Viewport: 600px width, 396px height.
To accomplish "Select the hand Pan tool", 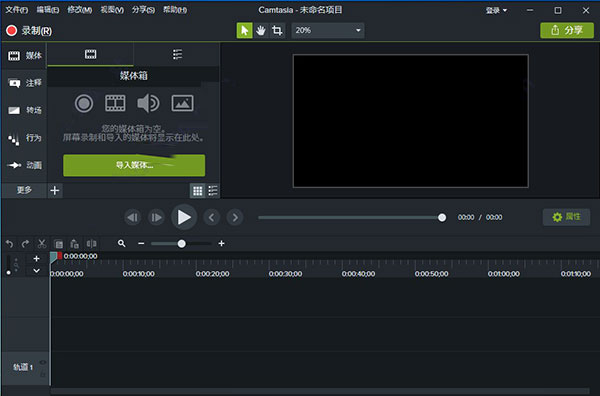I will coord(261,30).
